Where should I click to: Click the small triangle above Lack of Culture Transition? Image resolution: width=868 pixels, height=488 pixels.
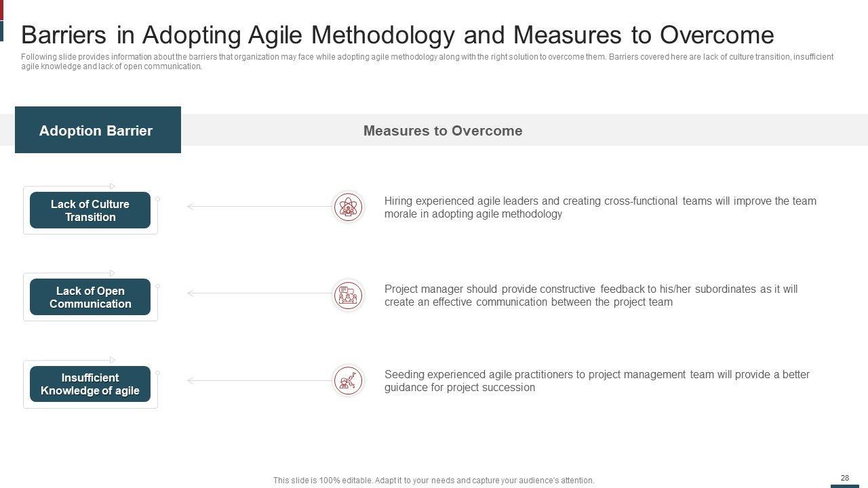pos(113,186)
